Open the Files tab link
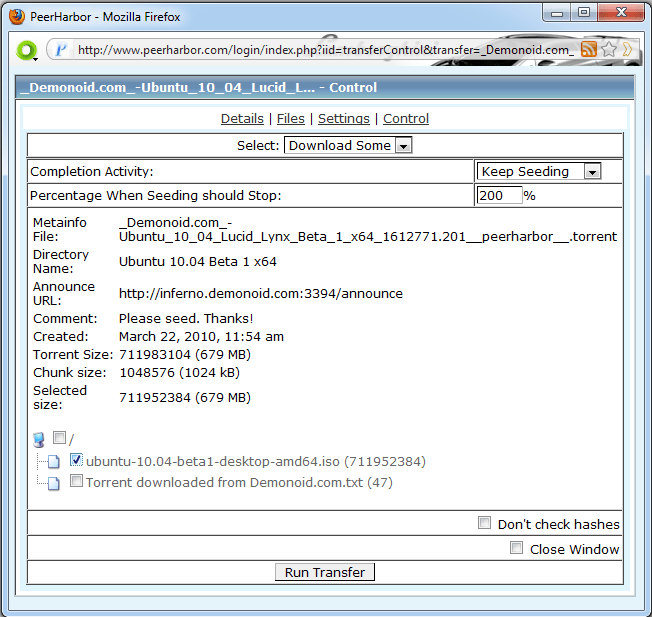Screen dimensions: 652x617 pyautogui.click(x=291, y=118)
